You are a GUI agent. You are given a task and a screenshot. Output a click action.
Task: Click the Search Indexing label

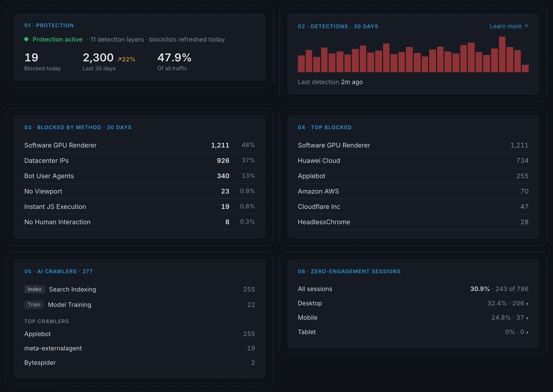[73, 289]
